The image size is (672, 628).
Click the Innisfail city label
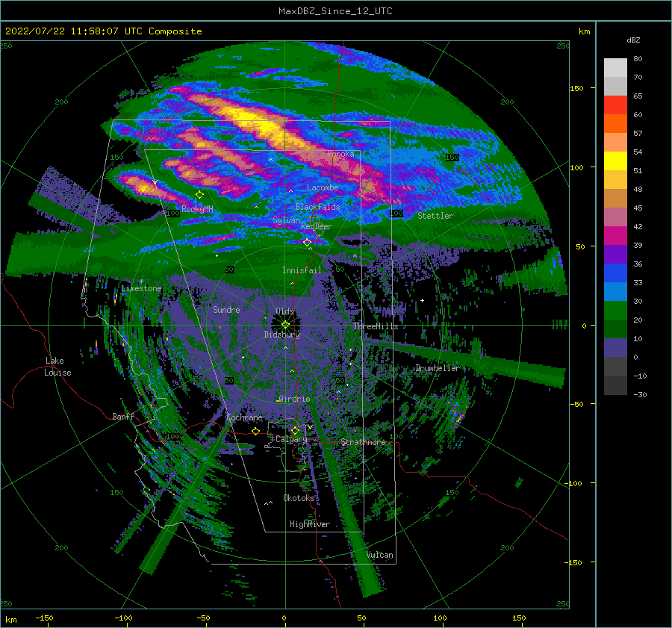coord(302,270)
